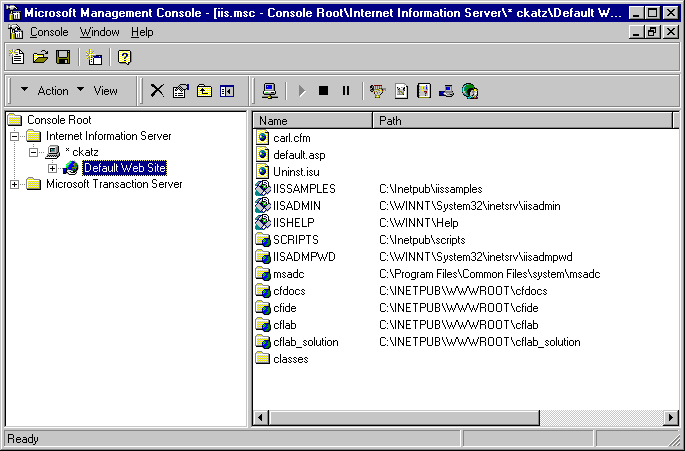Click the horizontal scrollbar right arrow
Screen dimensions: 685x451
[x=671, y=417]
